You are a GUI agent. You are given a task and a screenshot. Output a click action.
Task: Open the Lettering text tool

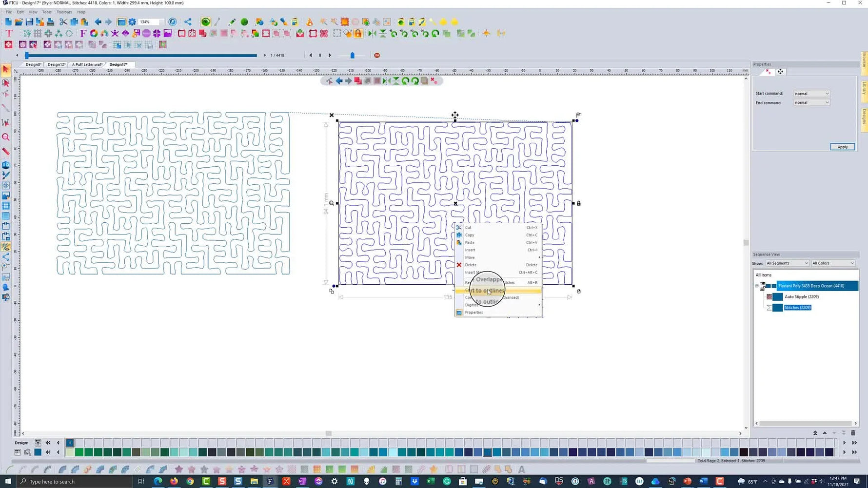9,34
